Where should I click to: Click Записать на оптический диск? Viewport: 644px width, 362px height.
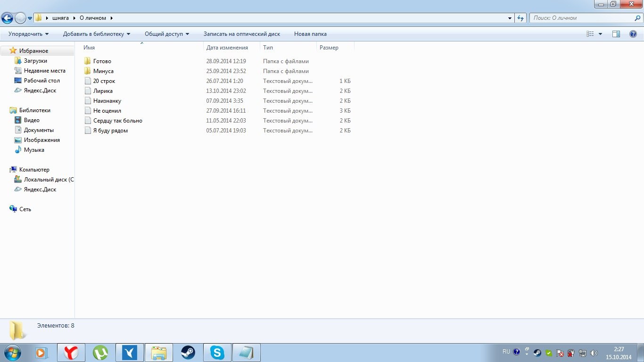pos(241,34)
